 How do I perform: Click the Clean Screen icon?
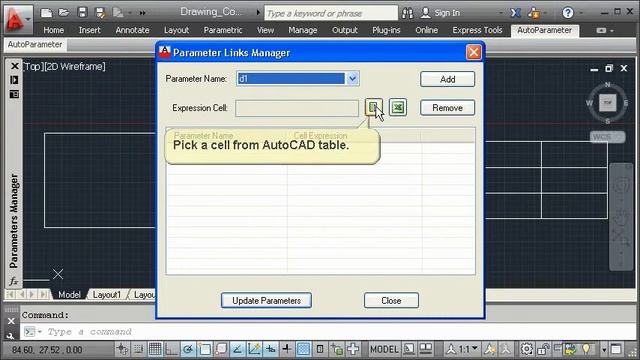coord(616,349)
